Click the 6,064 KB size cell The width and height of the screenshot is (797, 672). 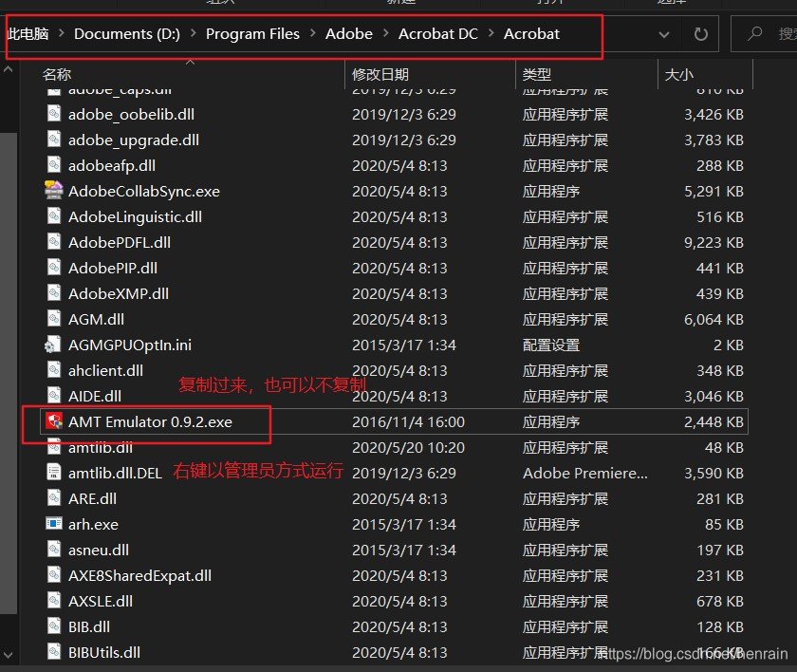click(x=714, y=319)
